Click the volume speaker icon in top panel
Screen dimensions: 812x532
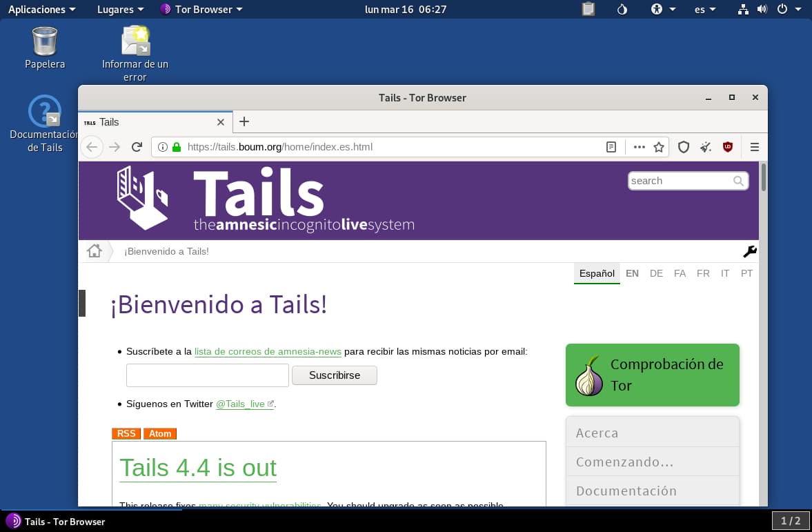(x=762, y=10)
